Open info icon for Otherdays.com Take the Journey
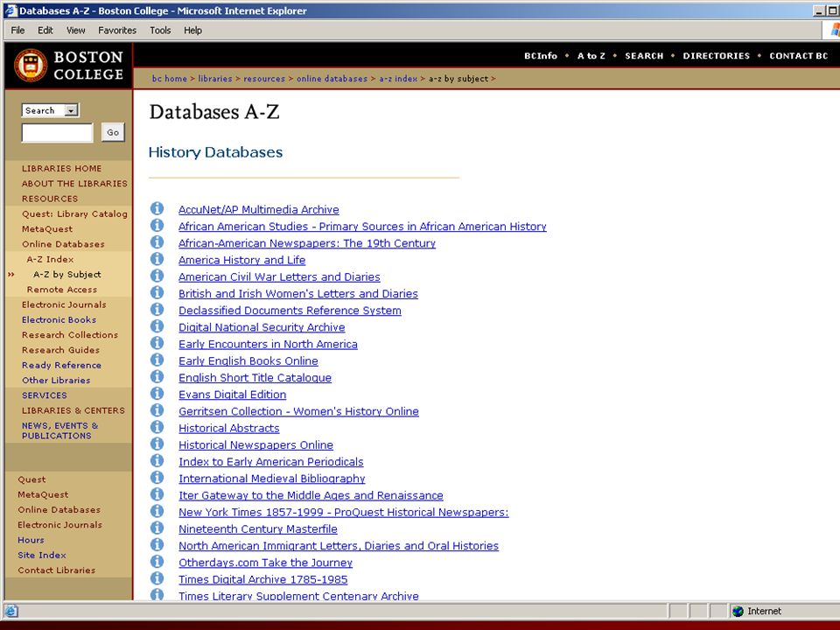 pos(157,562)
